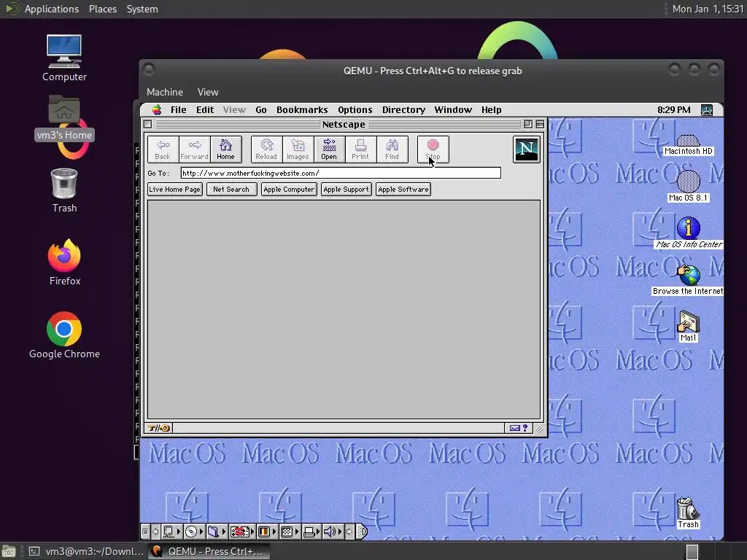The height and width of the screenshot is (560, 747).
Task: Click the Netscape N logo
Action: pyautogui.click(x=527, y=149)
